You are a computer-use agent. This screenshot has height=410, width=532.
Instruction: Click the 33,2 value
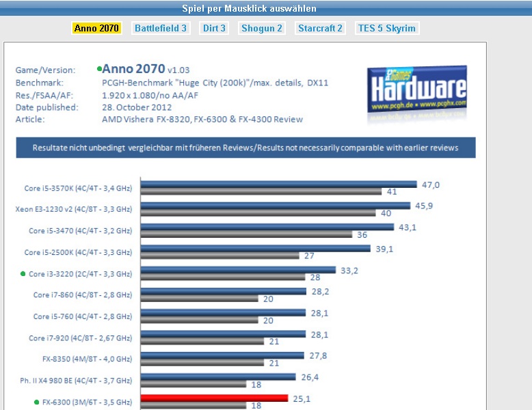click(x=349, y=271)
